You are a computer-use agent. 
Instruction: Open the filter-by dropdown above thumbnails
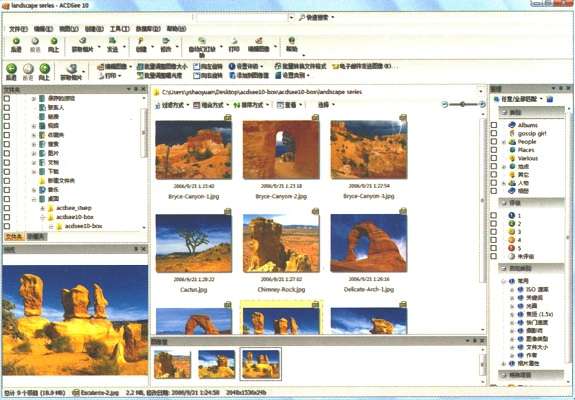tap(172, 105)
